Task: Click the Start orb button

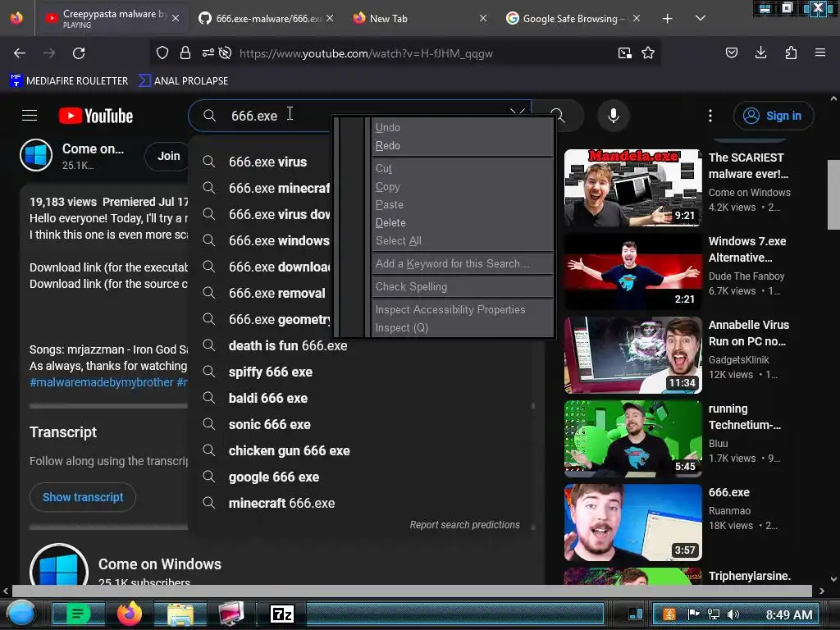Action: coord(21,614)
